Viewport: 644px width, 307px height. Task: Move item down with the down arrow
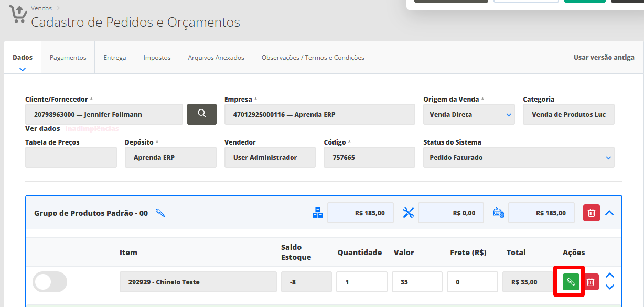(x=609, y=287)
